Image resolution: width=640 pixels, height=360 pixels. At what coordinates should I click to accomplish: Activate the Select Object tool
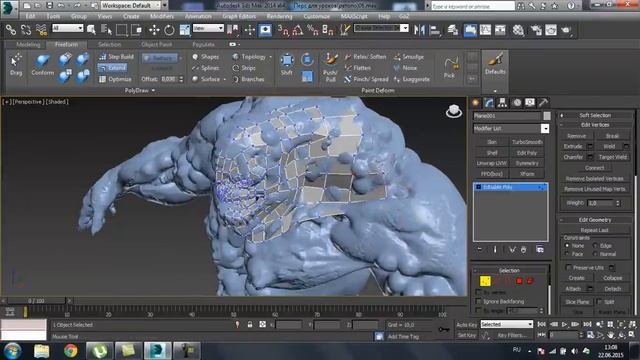pyautogui.click(x=91, y=30)
